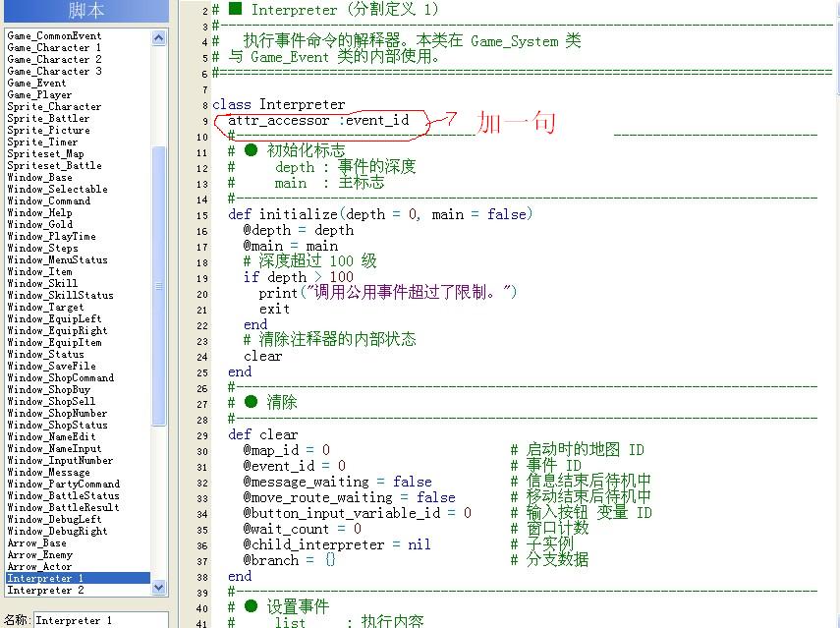The width and height of the screenshot is (840, 628).
Task: Select the Window_Item script
Action: (x=39, y=271)
